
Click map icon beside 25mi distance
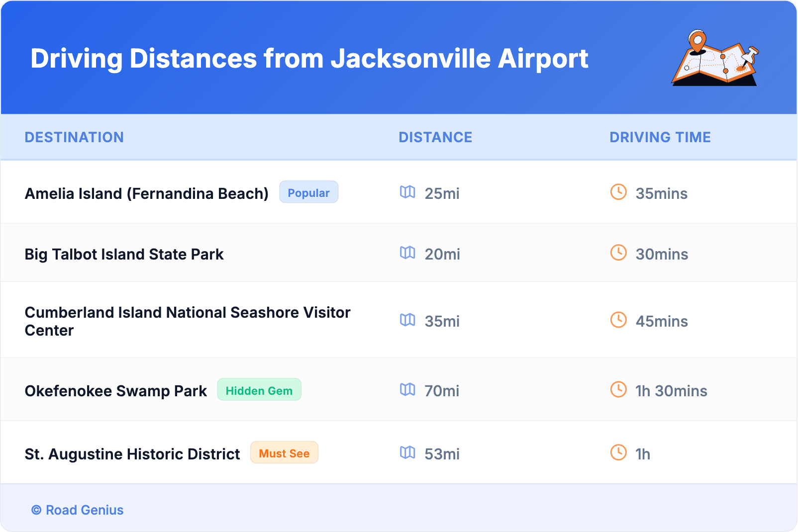(407, 192)
